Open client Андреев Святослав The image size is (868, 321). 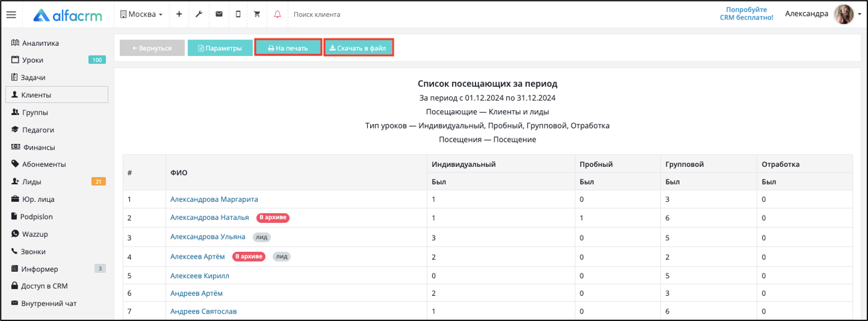pyautogui.click(x=204, y=311)
